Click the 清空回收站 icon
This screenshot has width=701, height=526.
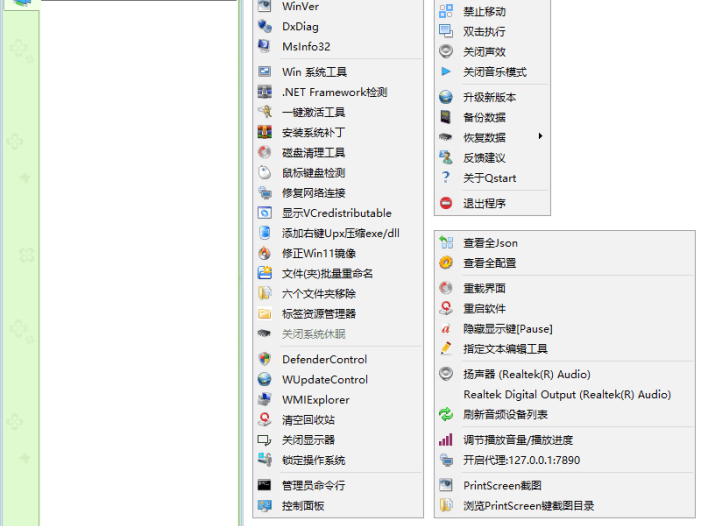coord(265,420)
